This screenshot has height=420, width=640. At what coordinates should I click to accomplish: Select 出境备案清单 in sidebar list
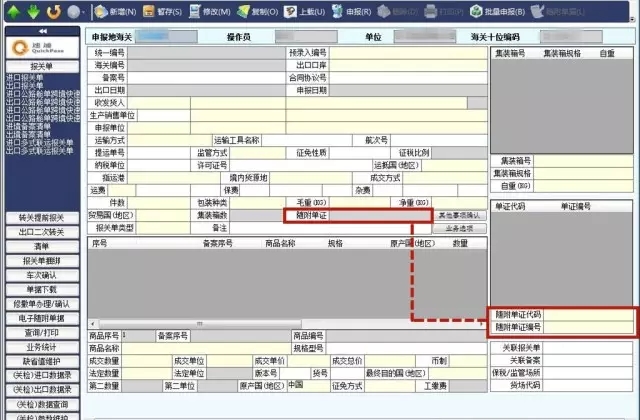[28, 135]
